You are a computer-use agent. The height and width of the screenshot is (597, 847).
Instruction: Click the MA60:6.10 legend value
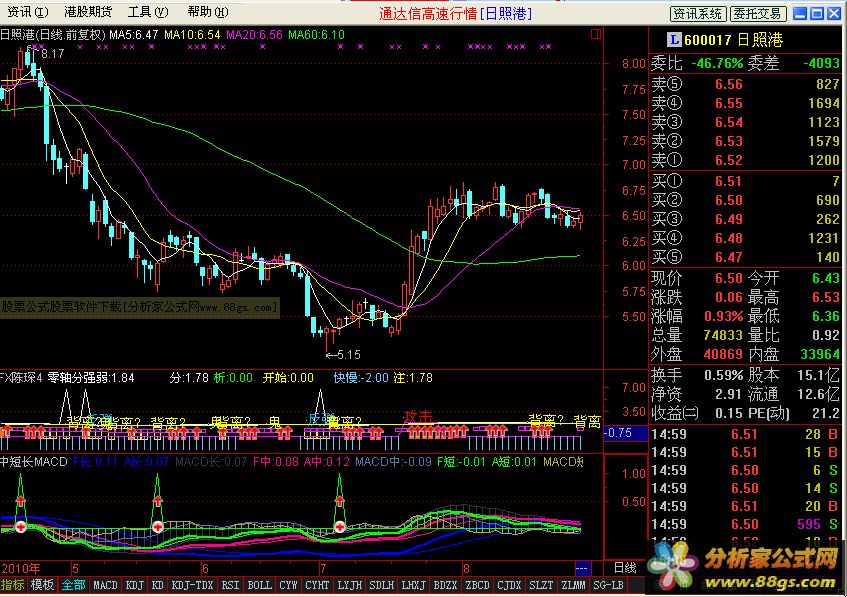pos(316,35)
